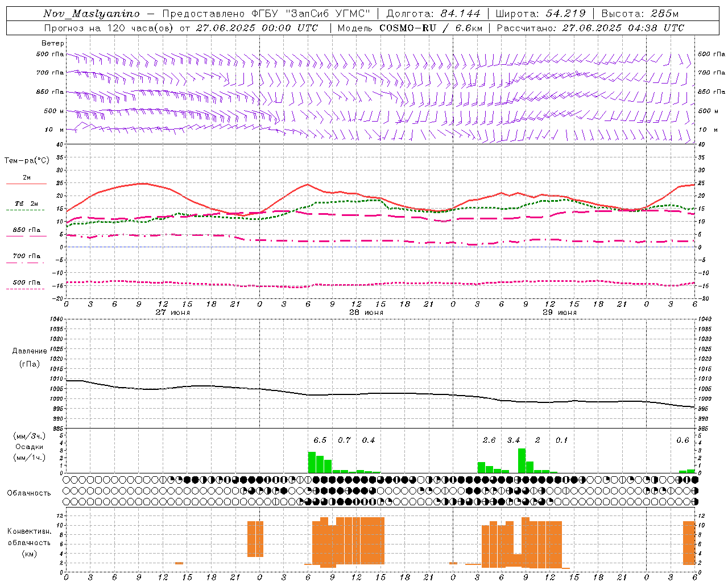Viewport: 728px width, 582px height.
Task: Click the Ветер panel label
Action: tap(53, 43)
